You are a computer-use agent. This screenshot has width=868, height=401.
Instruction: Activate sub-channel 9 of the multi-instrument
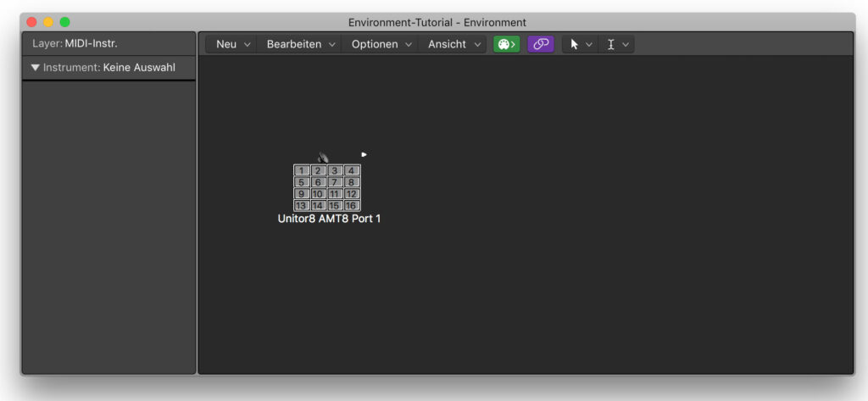pos(301,194)
